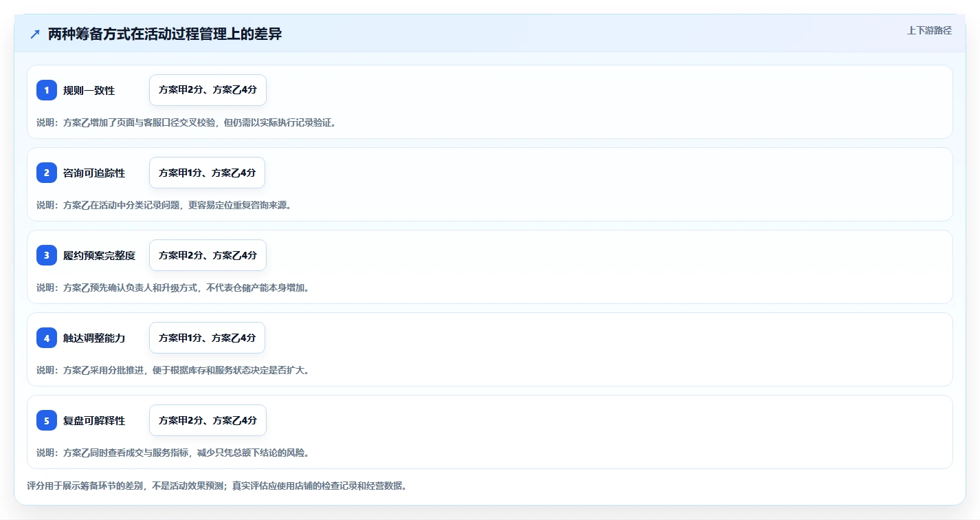Click the score chip in 复盘可解释性 row
Image resolution: width=980 pixels, height=520 pixels.
208,420
